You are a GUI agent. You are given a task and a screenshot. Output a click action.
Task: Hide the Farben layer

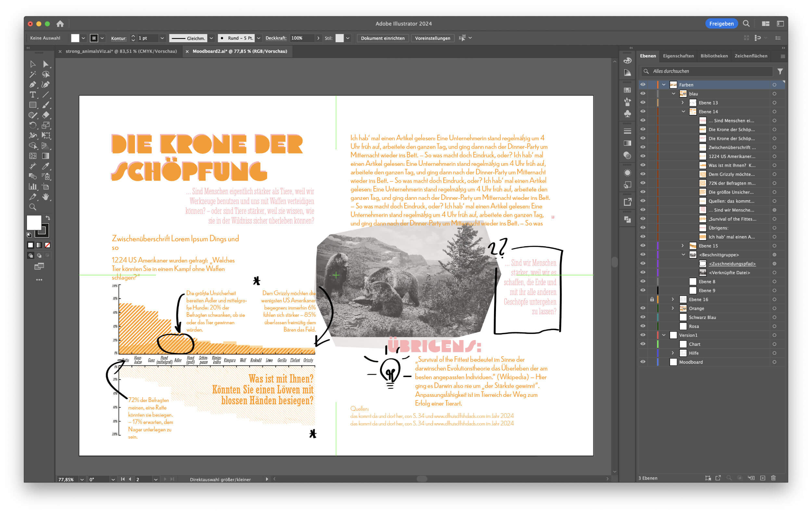click(643, 85)
